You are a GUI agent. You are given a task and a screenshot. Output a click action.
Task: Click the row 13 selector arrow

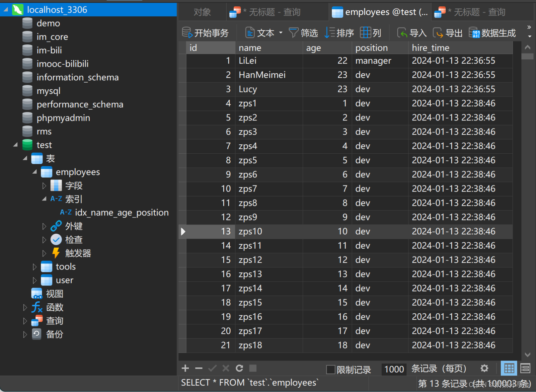coord(183,232)
